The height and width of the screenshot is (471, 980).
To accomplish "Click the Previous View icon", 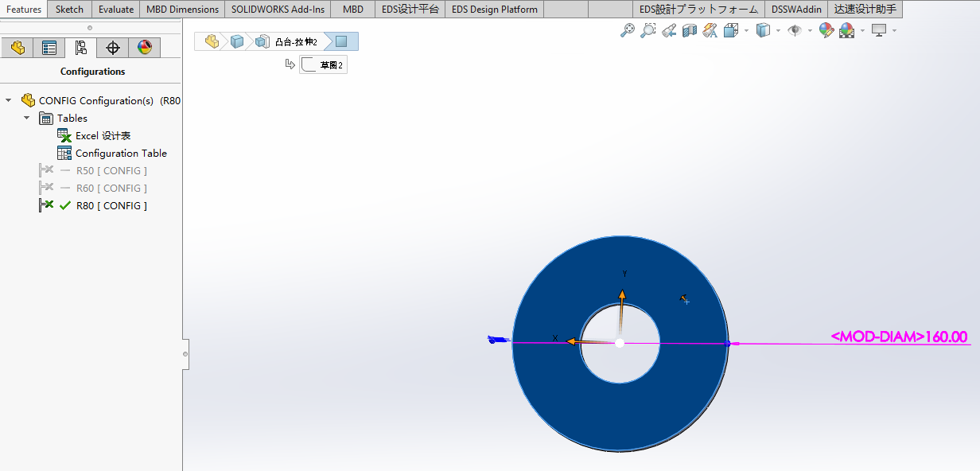I will pos(669,30).
